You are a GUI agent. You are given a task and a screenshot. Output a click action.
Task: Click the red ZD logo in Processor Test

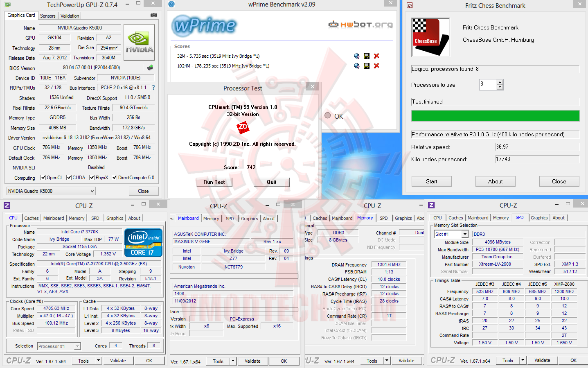[x=243, y=127]
